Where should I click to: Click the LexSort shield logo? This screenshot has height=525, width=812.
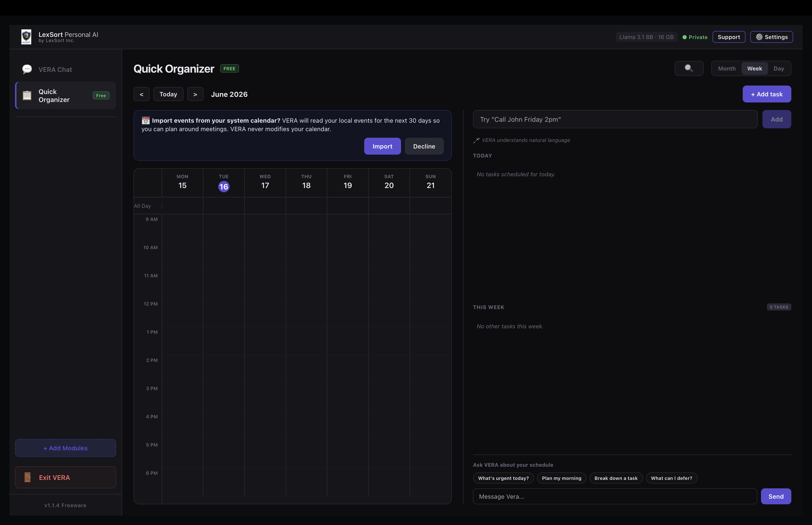tap(26, 37)
